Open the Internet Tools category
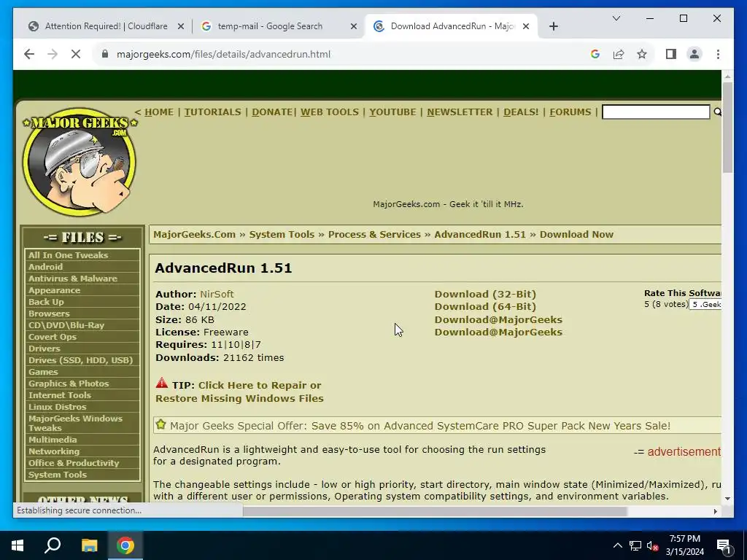Viewport: 747px width, 560px height. point(60,395)
